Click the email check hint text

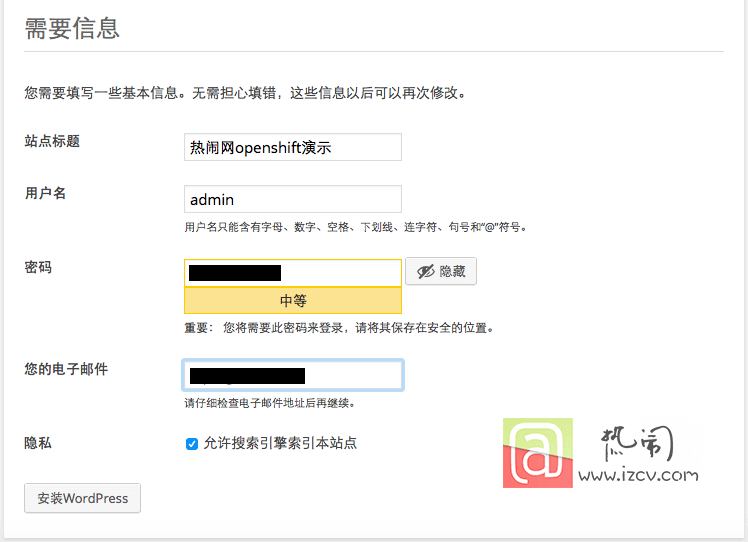point(270,404)
